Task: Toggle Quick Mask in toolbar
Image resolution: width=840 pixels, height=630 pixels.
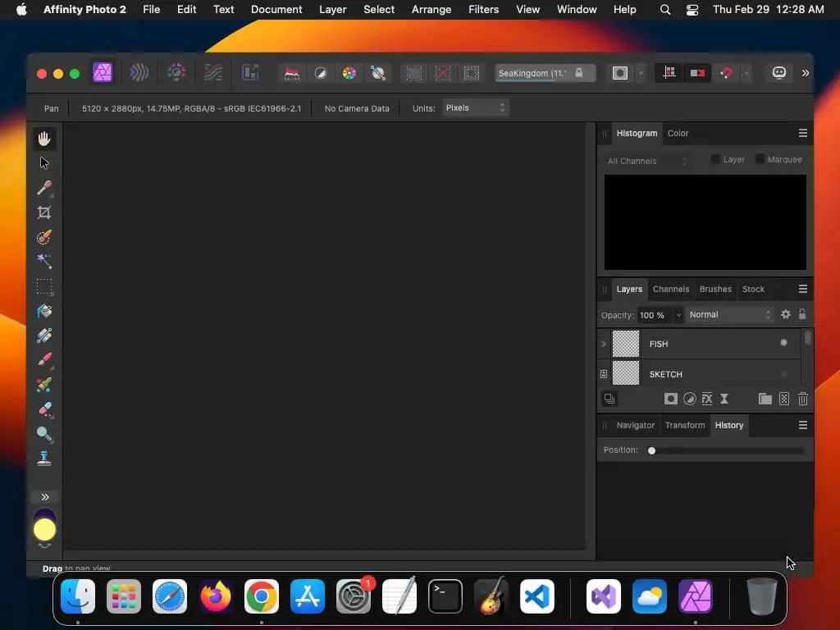Action: (620, 73)
